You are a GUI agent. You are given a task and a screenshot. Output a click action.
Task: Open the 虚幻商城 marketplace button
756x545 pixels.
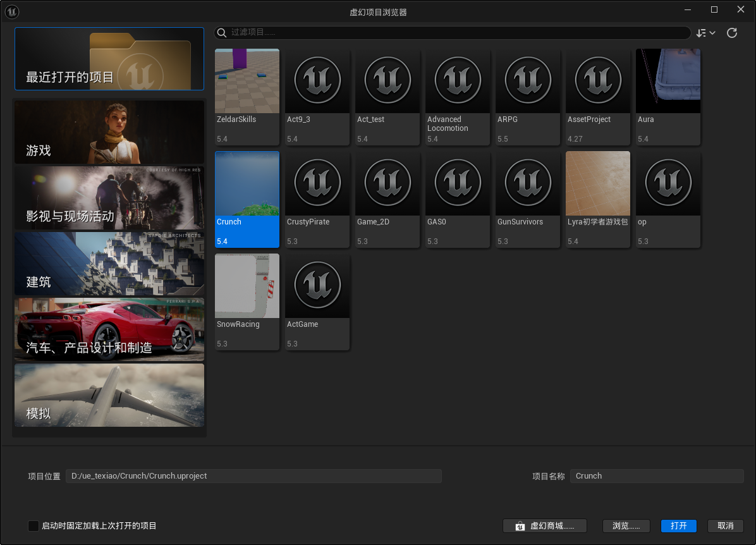point(545,525)
